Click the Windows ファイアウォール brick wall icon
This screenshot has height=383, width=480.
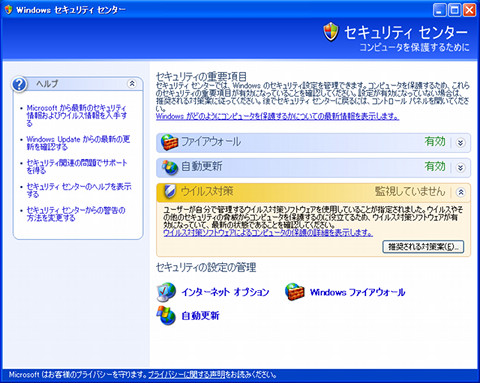pyautogui.click(x=295, y=292)
